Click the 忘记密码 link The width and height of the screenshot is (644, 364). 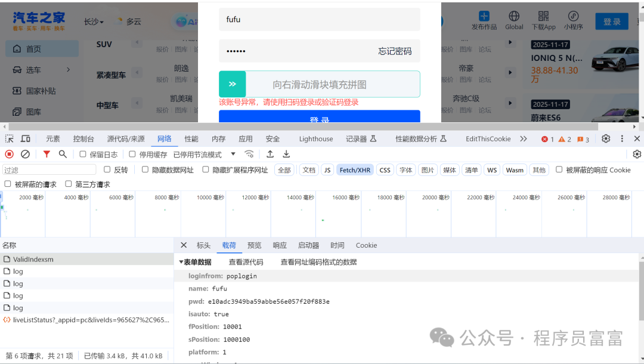[395, 51]
